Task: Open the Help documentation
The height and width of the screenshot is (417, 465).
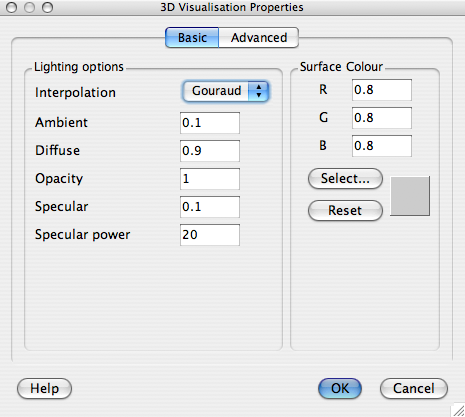Action: (x=44, y=388)
